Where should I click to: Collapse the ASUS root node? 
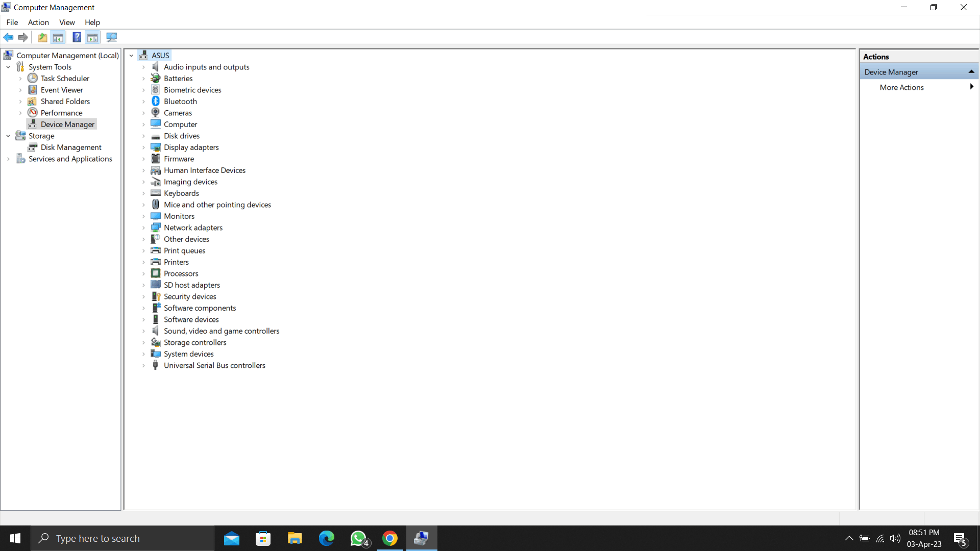(131, 56)
